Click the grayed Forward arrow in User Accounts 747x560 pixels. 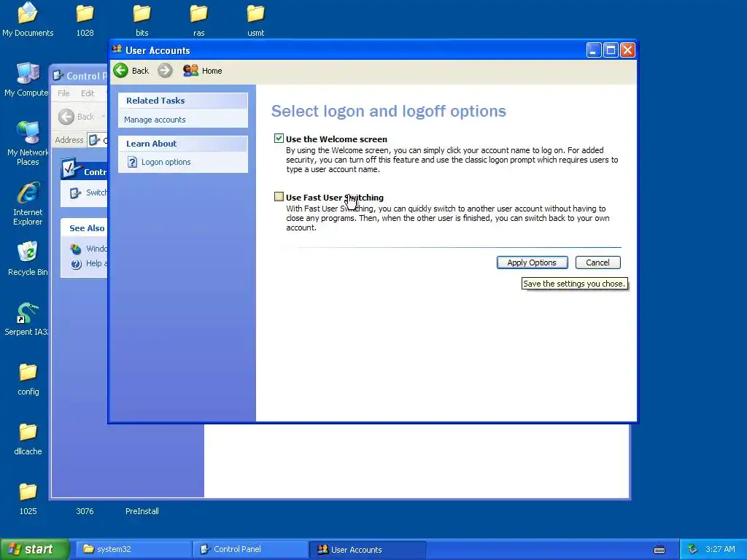(x=165, y=71)
